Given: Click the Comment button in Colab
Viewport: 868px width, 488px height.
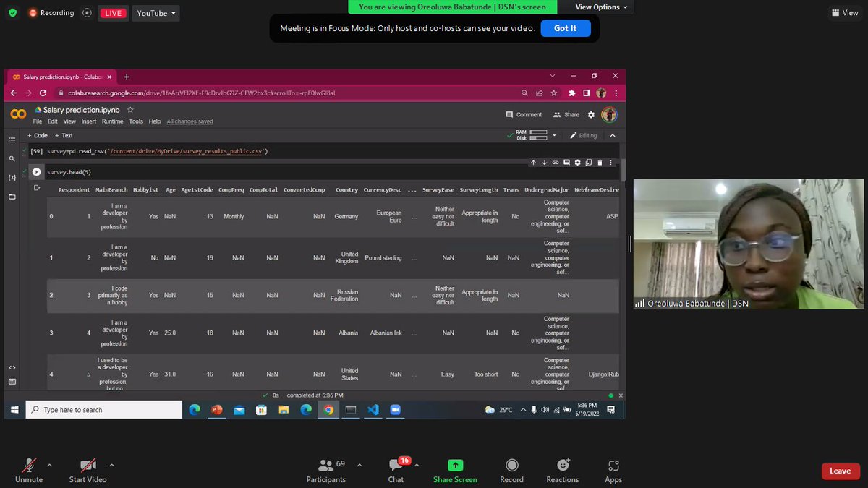Looking at the screenshot, I should coord(524,115).
